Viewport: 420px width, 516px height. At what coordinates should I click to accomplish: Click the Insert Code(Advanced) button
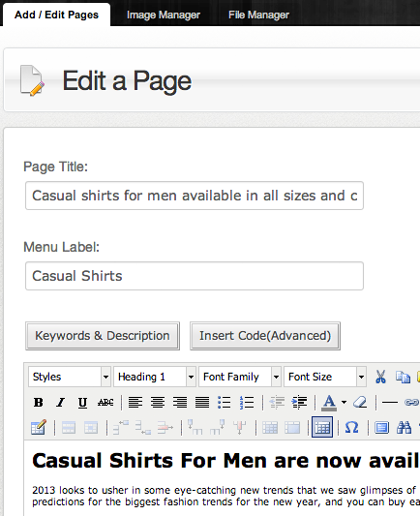click(x=265, y=336)
